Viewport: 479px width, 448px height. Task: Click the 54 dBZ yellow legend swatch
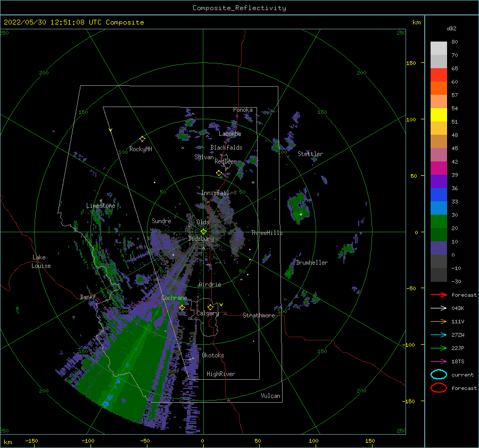(439, 115)
